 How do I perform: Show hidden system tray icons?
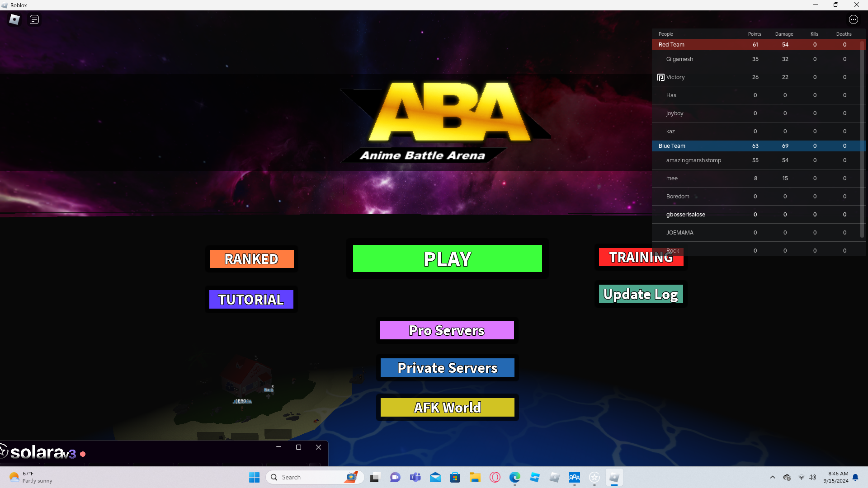[773, 477]
